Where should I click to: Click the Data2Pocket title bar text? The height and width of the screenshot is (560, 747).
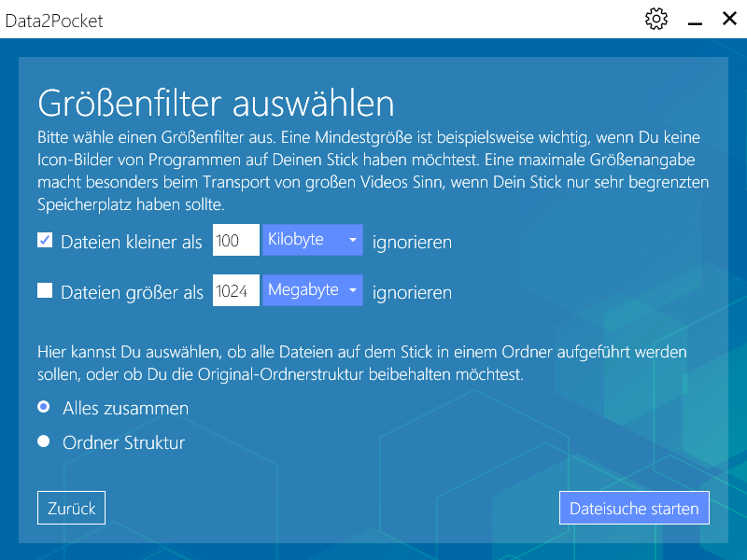[54, 21]
